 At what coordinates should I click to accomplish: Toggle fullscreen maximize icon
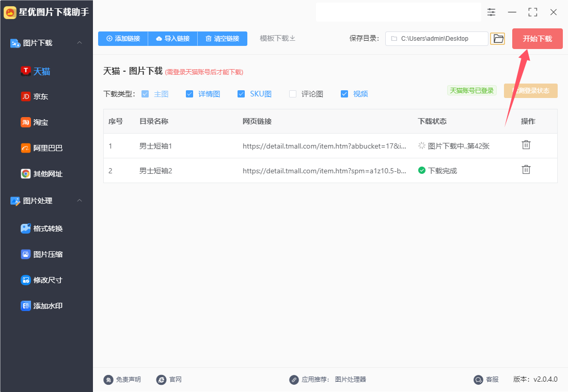(x=532, y=12)
